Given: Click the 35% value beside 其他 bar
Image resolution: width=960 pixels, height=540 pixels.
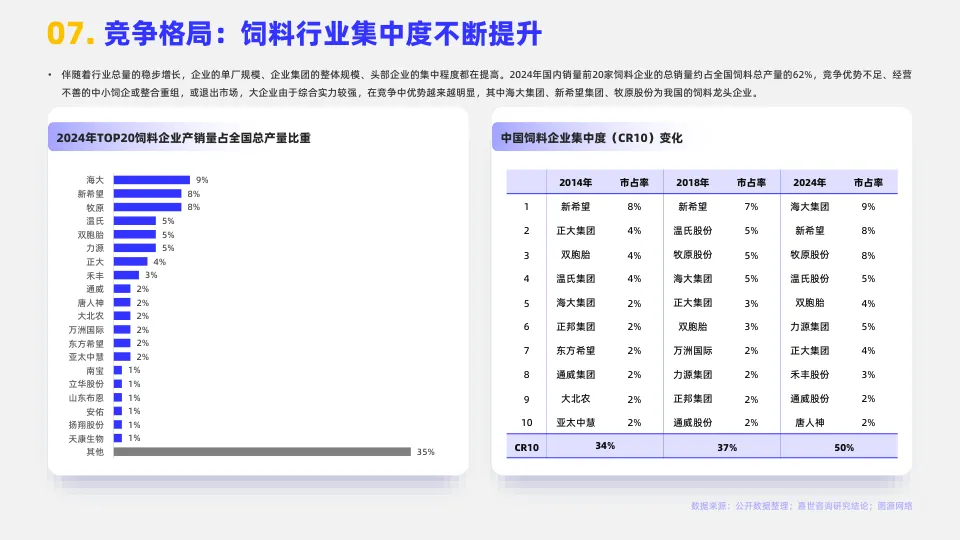Looking at the screenshot, I should [x=426, y=452].
